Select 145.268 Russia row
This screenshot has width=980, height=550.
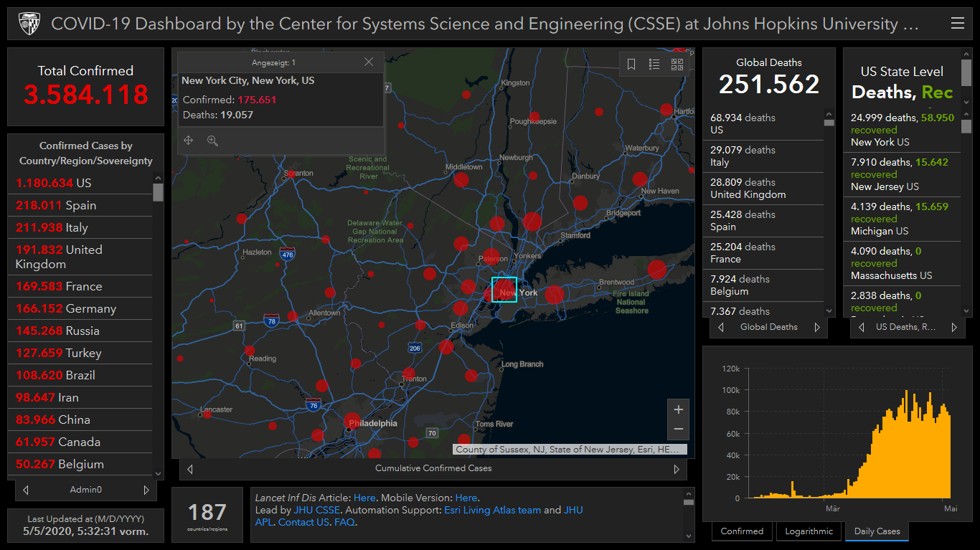[80, 331]
